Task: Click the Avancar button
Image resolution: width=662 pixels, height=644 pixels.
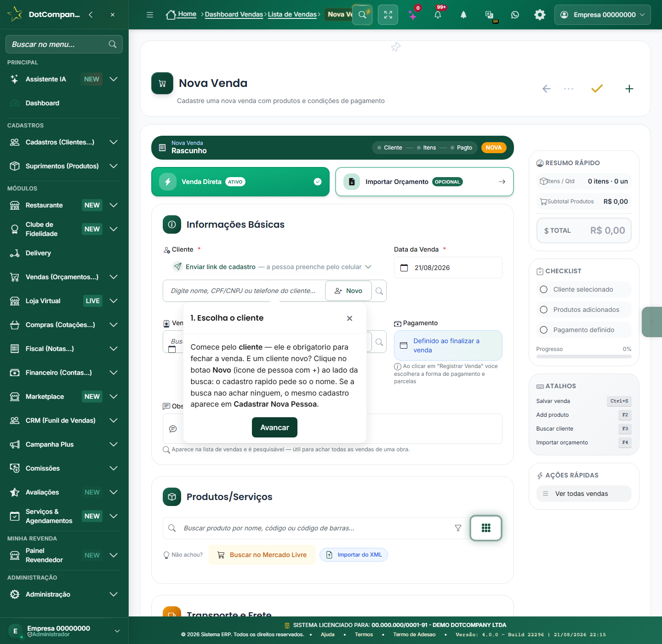Action: [274, 427]
